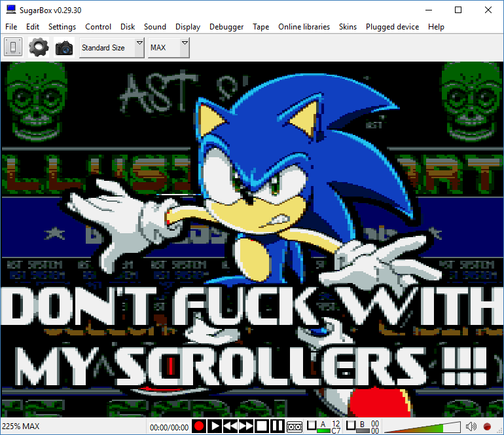Screen dimensions: 504x435
Task: Open the Plugged device menu
Action: tap(392, 27)
